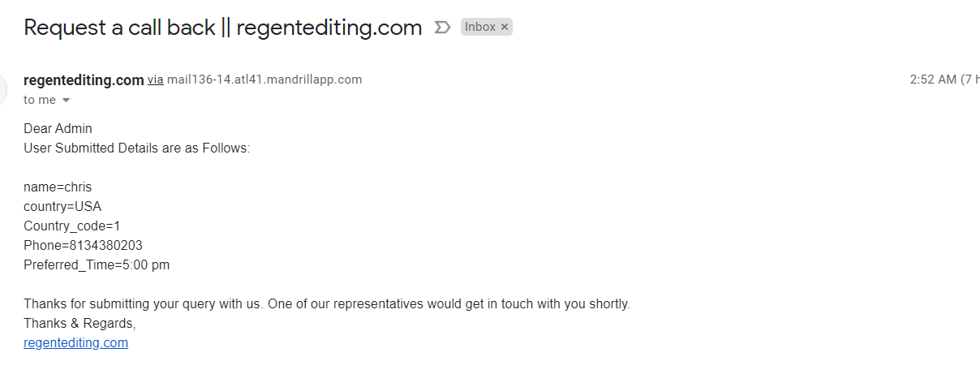Click the "name=chris" line
The image size is (980, 374).
58,187
